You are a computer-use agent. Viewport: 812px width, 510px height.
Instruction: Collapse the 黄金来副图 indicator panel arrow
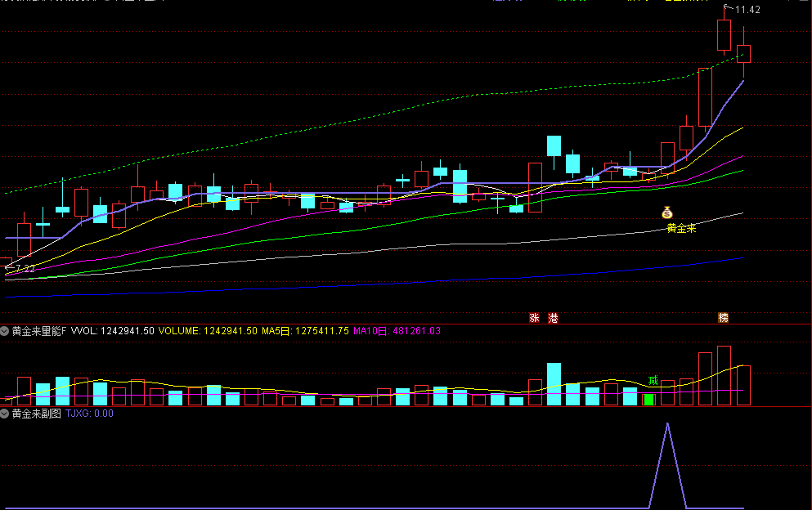(x=5, y=414)
